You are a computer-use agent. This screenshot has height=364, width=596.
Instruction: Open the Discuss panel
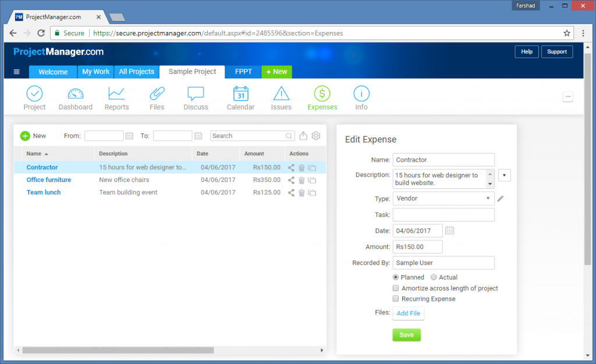point(196,97)
